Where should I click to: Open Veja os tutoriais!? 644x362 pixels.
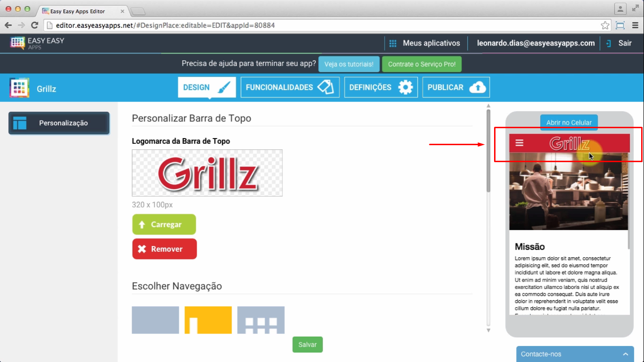349,64
